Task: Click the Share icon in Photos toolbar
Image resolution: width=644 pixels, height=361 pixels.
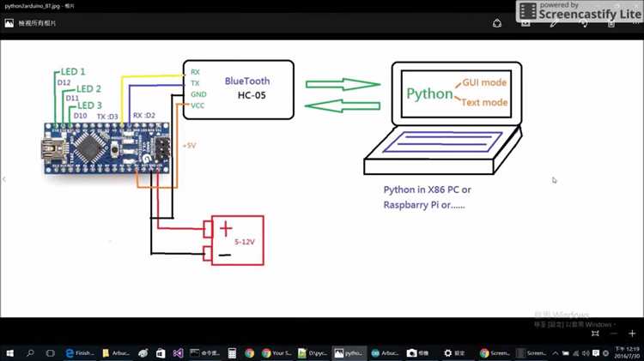Action: pyautogui.click(x=497, y=23)
